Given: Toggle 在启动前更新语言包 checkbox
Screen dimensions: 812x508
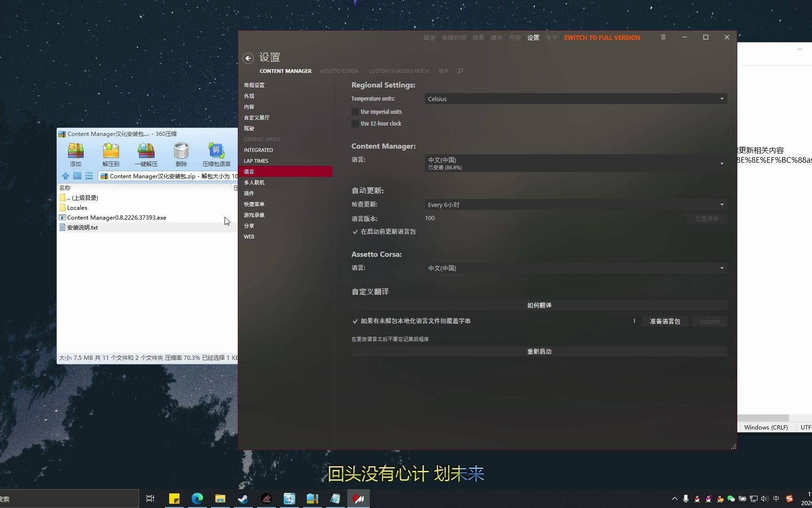Looking at the screenshot, I should 355,232.
